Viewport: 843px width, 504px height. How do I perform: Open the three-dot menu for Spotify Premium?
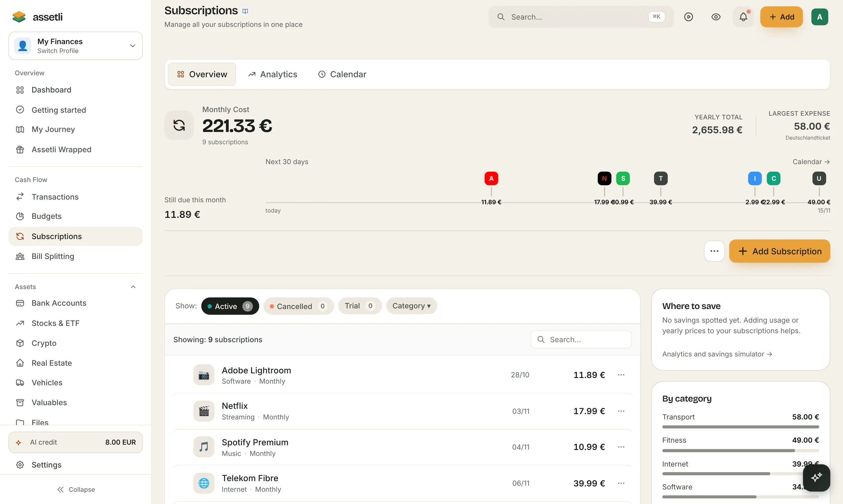click(621, 447)
